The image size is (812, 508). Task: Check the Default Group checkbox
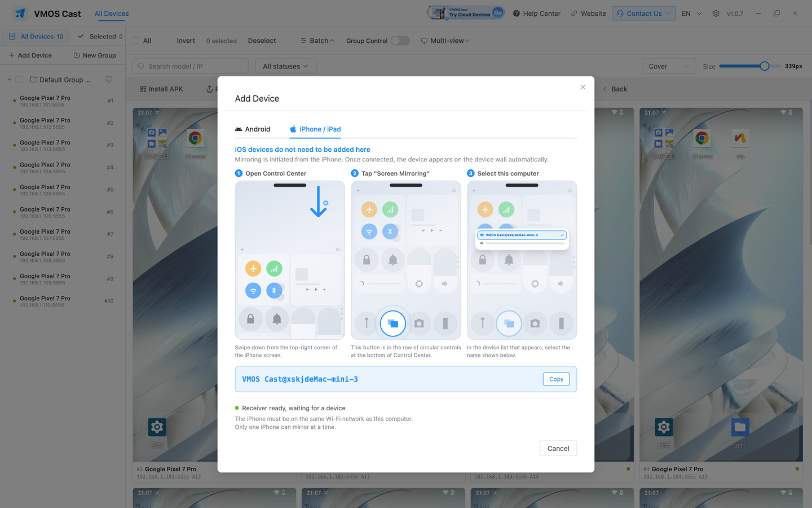[19, 80]
